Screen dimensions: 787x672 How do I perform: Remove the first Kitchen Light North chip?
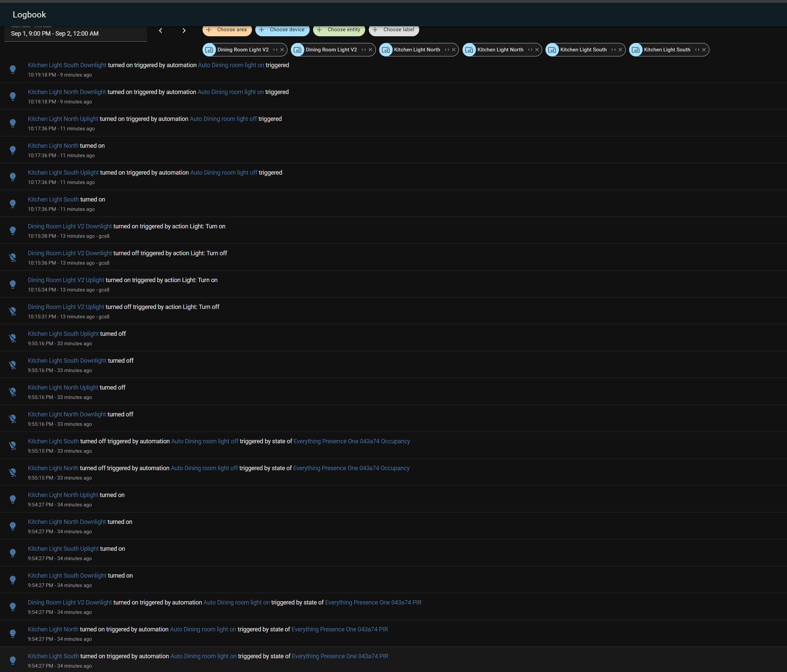pyautogui.click(x=453, y=50)
